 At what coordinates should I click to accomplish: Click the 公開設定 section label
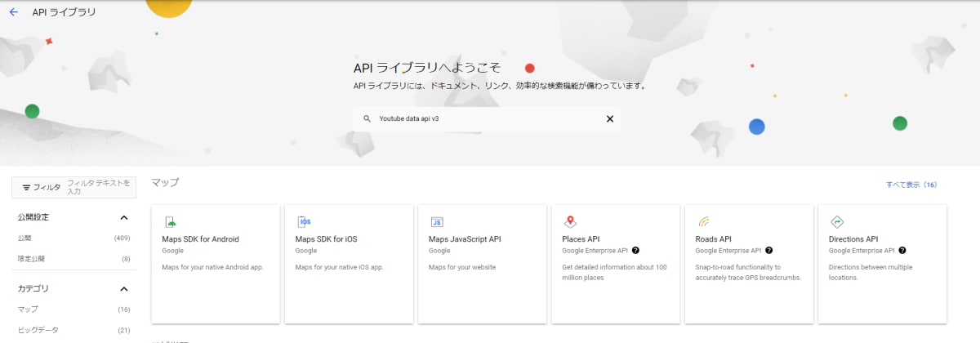click(33, 217)
